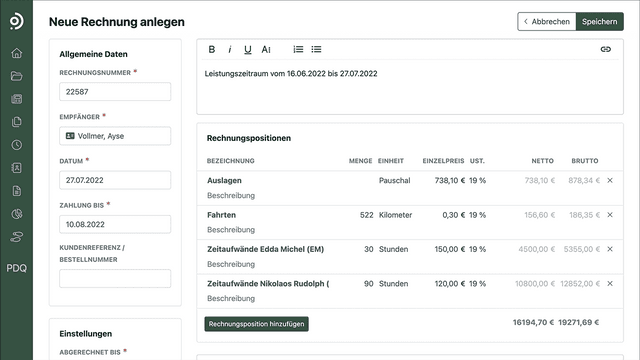This screenshot has width=640, height=360.
Task: Open the pie chart reports icon
Action: pyautogui.click(x=16, y=214)
